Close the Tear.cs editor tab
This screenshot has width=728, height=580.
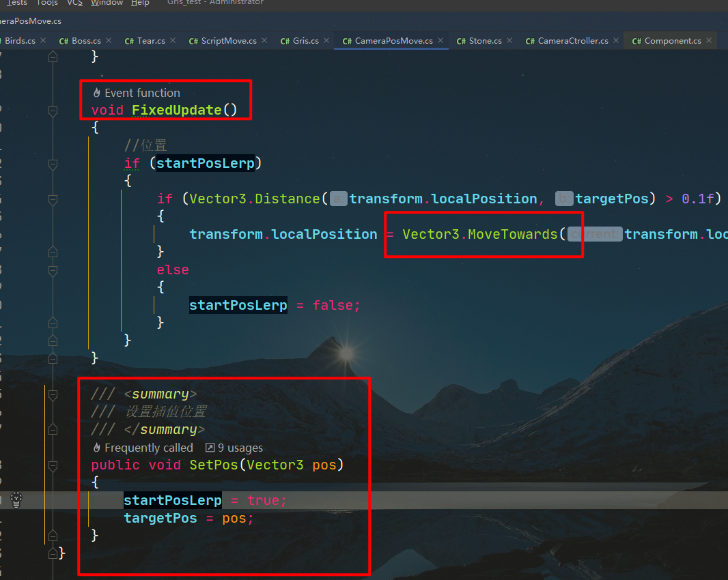pyautogui.click(x=173, y=41)
